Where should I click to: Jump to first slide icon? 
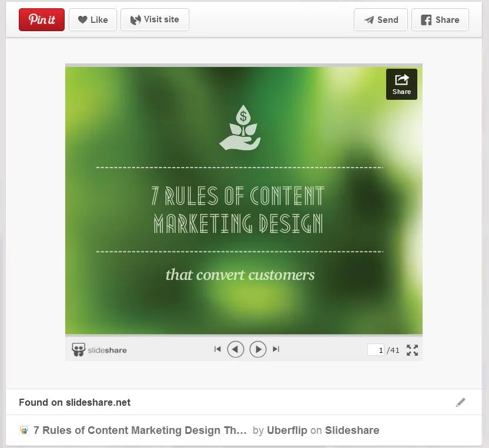[x=217, y=349]
